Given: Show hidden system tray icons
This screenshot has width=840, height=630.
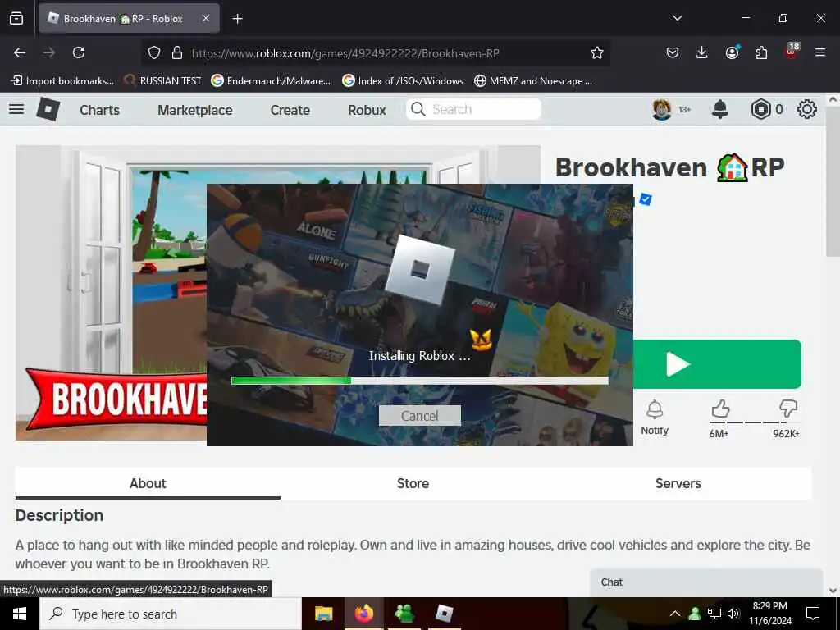Looking at the screenshot, I should click(x=675, y=614).
